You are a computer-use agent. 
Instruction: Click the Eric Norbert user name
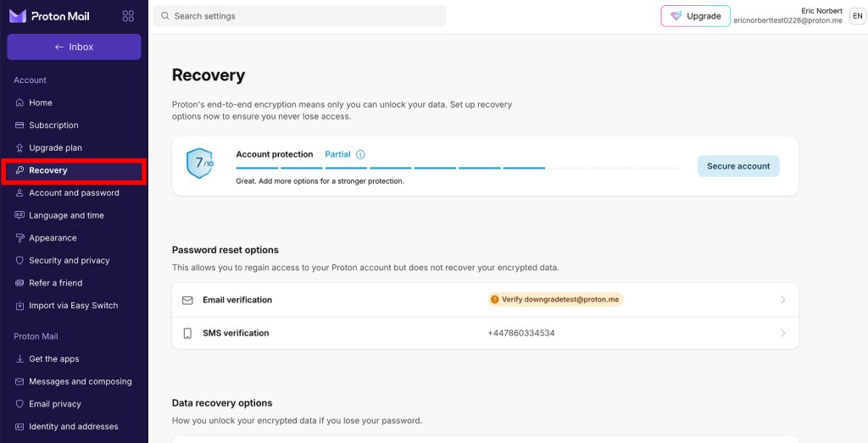(x=821, y=10)
